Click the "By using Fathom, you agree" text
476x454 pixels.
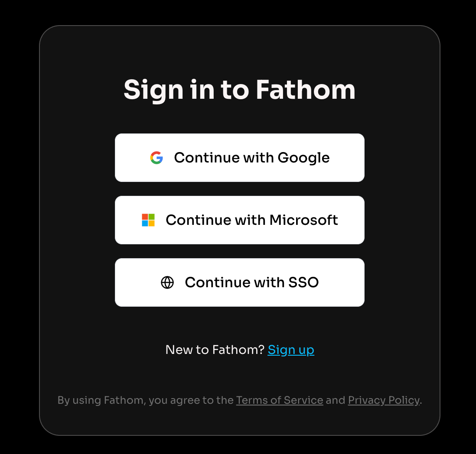[x=145, y=400]
